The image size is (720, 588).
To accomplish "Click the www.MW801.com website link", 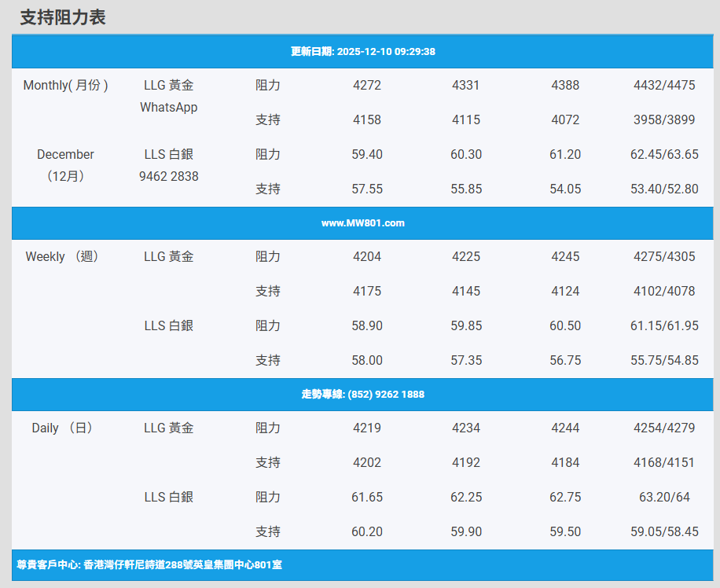I will click(x=362, y=223).
